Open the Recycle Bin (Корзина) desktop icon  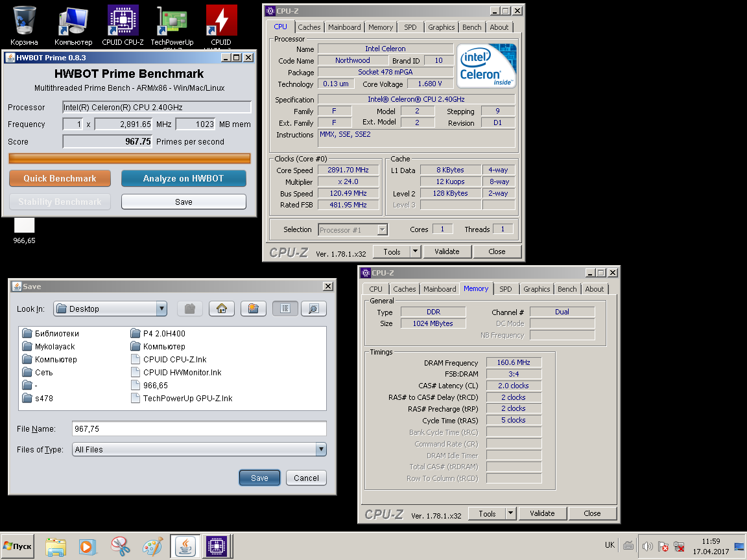point(24,26)
